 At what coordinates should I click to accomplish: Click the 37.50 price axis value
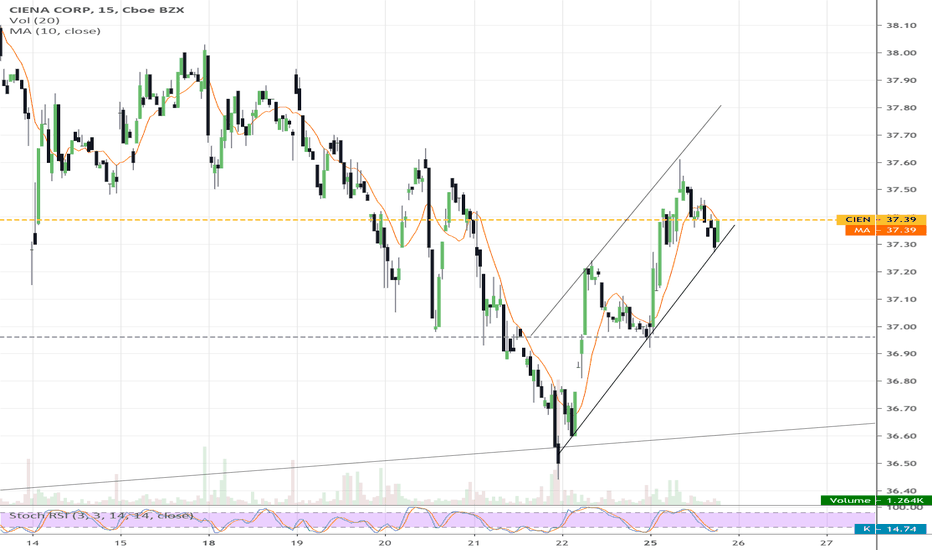tap(901, 190)
